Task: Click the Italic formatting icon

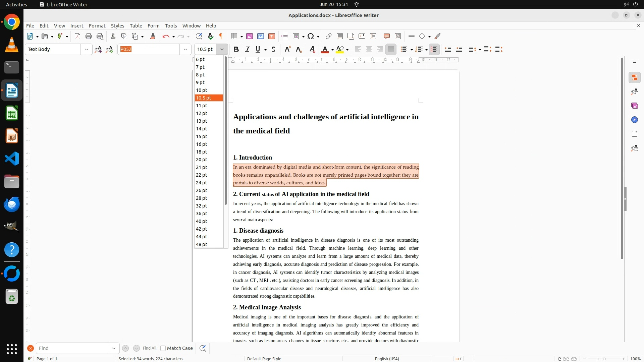Action: point(247,49)
